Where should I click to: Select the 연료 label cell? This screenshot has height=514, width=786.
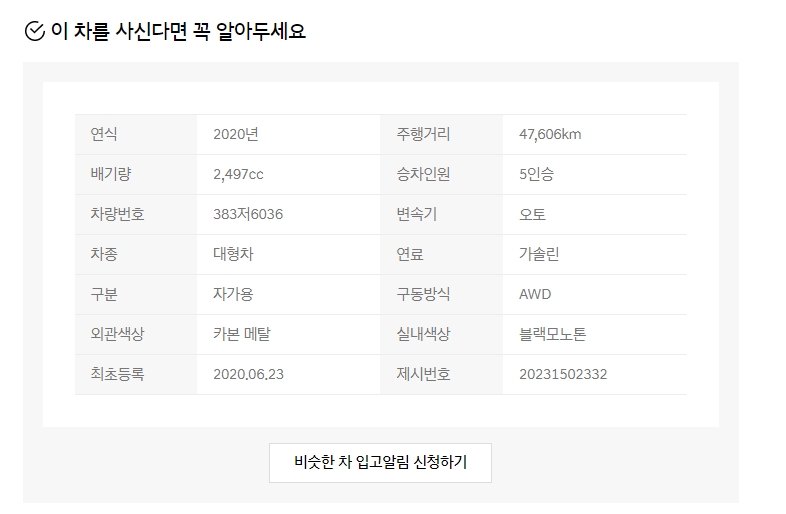coord(442,254)
